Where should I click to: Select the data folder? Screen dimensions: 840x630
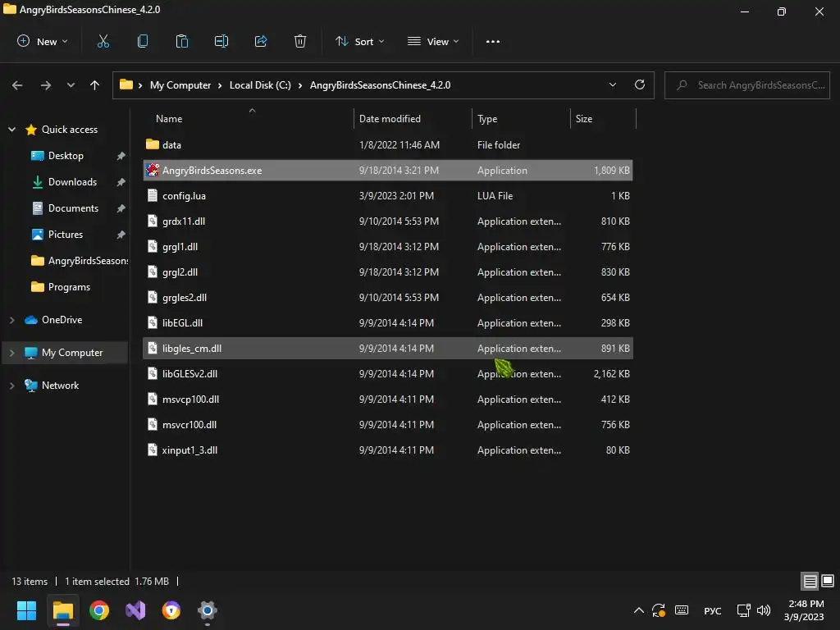pos(388,144)
